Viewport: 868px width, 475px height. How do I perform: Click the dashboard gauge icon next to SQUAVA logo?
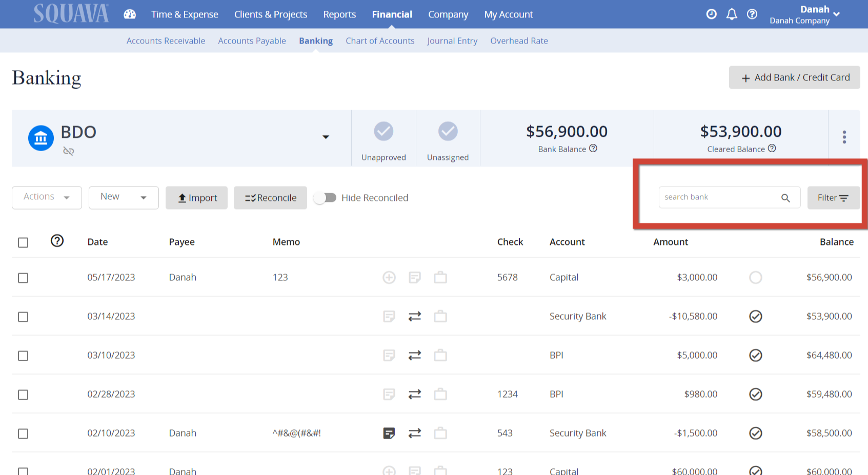pyautogui.click(x=130, y=14)
